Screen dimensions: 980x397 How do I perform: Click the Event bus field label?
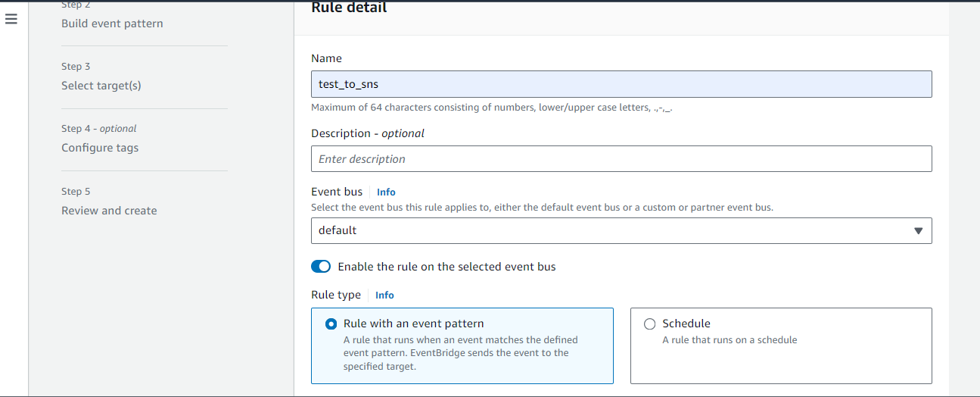point(337,192)
